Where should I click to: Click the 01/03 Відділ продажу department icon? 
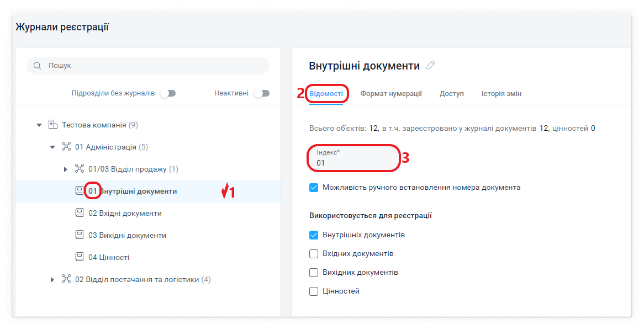(80, 169)
